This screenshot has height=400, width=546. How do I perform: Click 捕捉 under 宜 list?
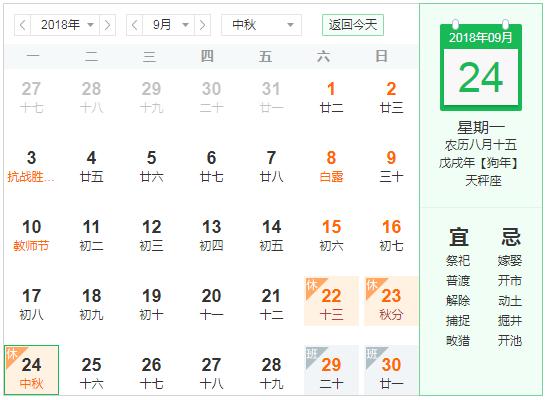(x=458, y=320)
